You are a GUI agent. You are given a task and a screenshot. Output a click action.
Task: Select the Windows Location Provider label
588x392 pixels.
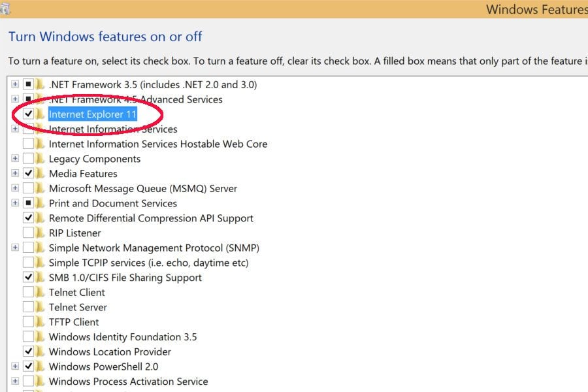pyautogui.click(x=110, y=351)
